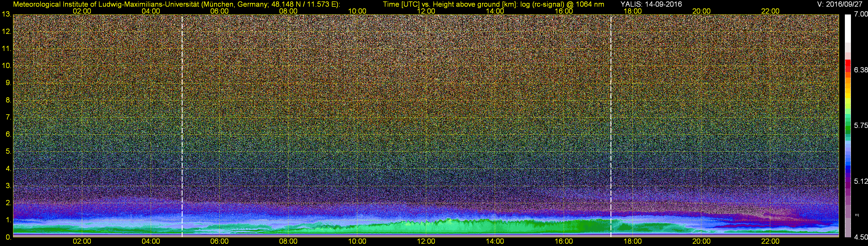Viewport: 868px width, 246px height.
Task: Select 06:00 on the bottom time axis
Action: pyautogui.click(x=219, y=242)
